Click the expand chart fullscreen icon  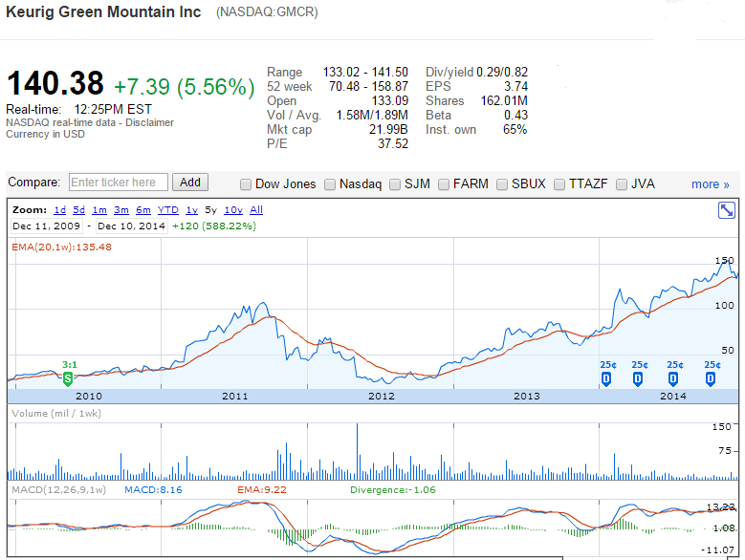coord(727,210)
